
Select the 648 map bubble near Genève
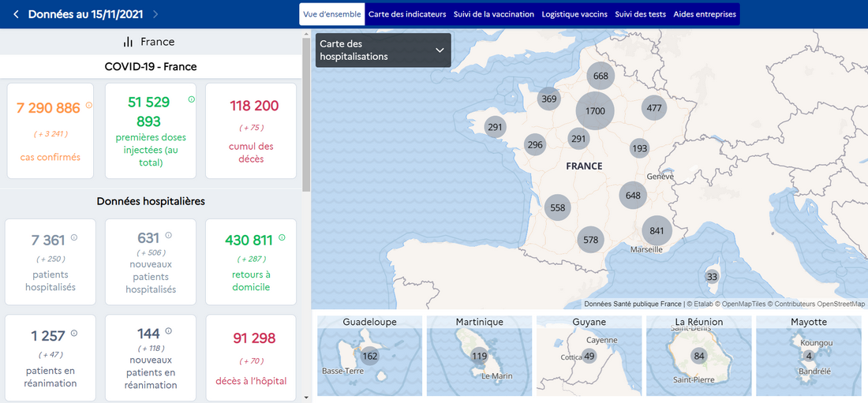click(633, 195)
